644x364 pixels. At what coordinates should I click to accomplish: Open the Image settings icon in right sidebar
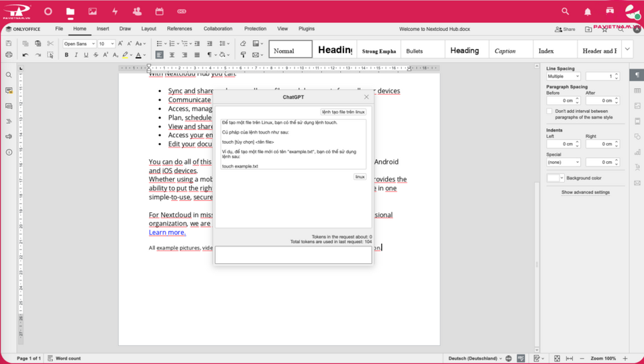(637, 105)
